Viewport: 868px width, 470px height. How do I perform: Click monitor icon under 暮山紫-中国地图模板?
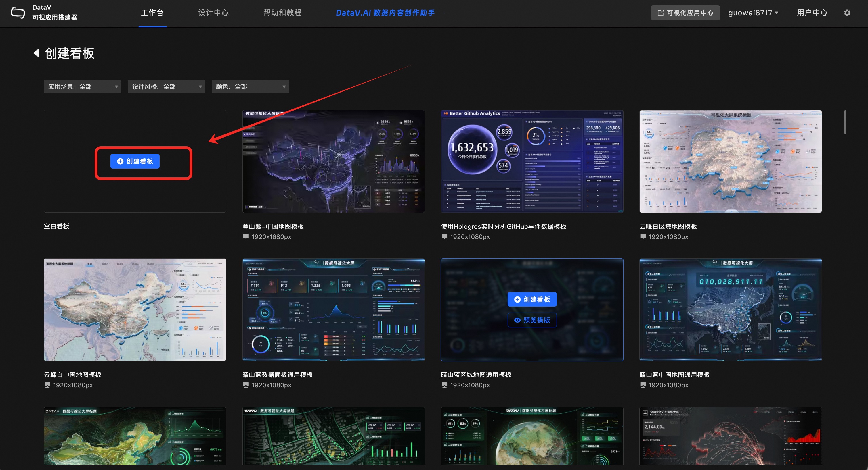(x=246, y=237)
